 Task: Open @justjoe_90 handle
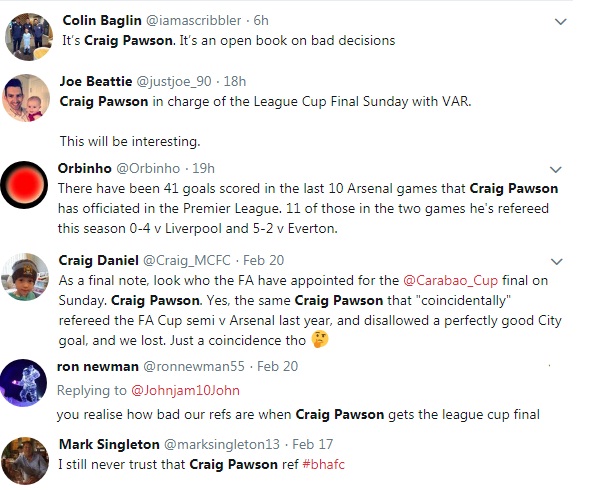click(174, 82)
